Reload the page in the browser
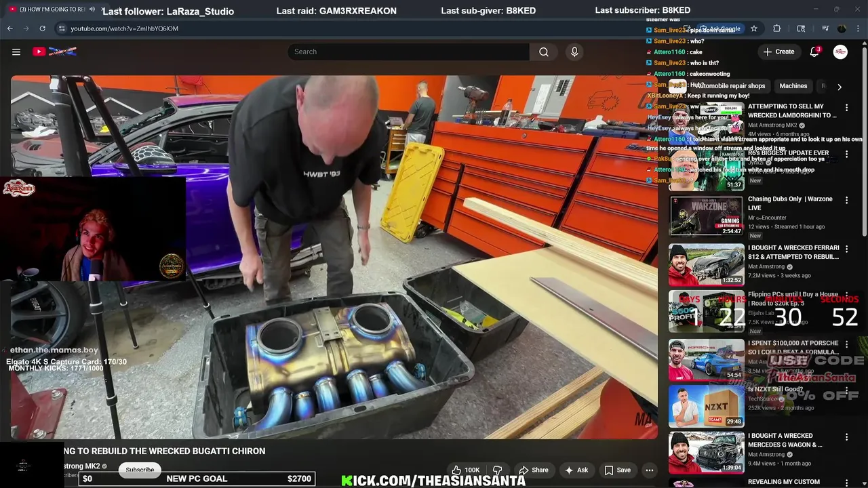Screen dimensions: 868x488 [x=42, y=28]
